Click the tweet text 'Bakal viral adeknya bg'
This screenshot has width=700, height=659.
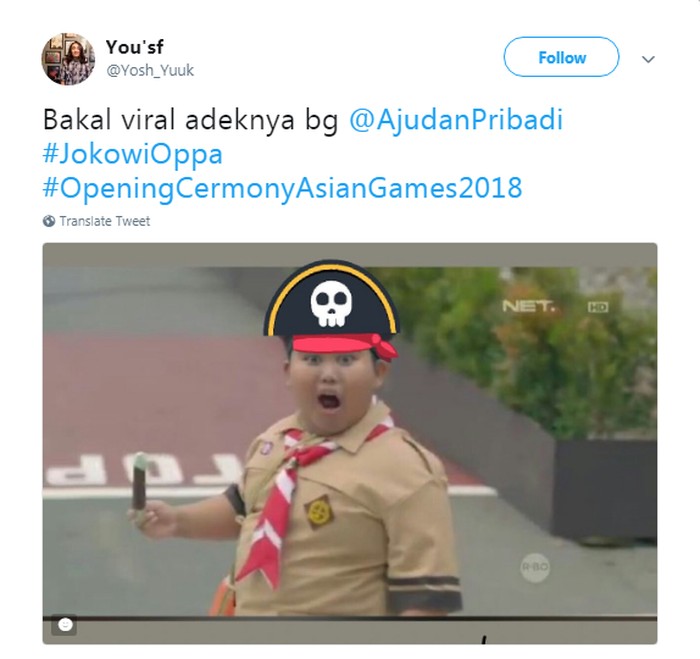(x=191, y=121)
